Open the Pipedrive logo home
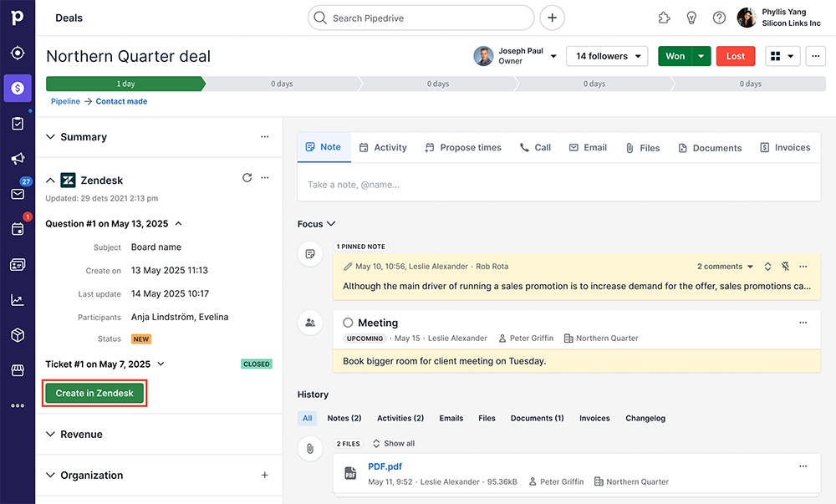The width and height of the screenshot is (836, 504). pyautogui.click(x=17, y=17)
